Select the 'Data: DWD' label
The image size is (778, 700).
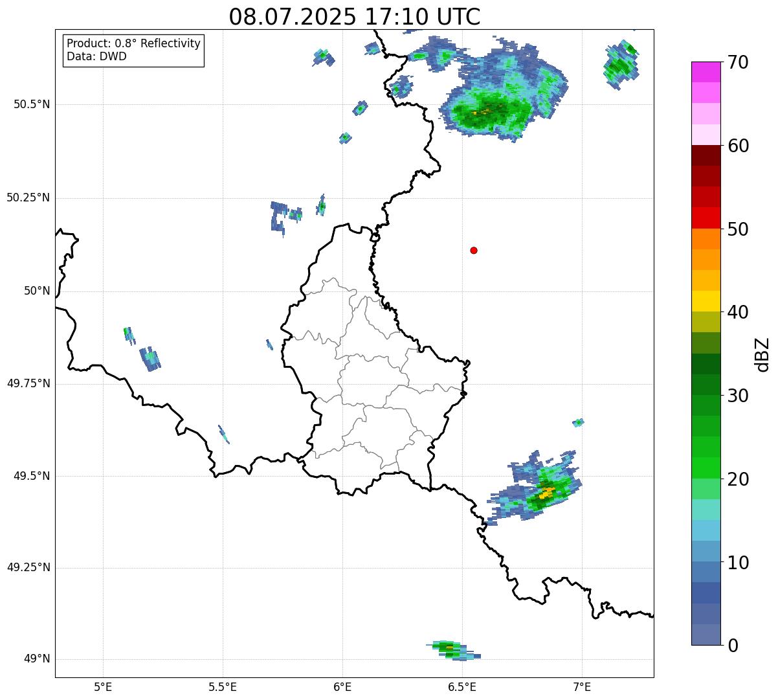97,56
